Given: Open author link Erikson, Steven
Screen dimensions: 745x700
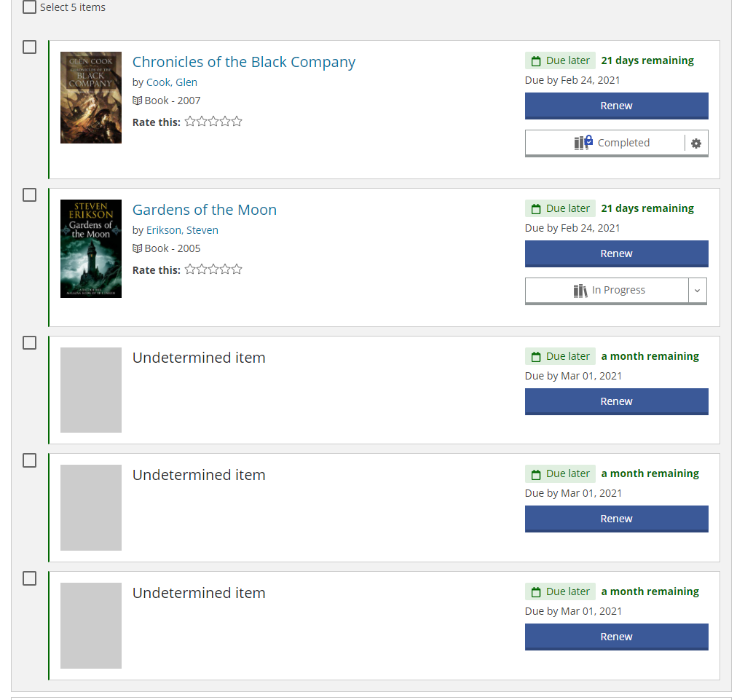Looking at the screenshot, I should coord(182,230).
